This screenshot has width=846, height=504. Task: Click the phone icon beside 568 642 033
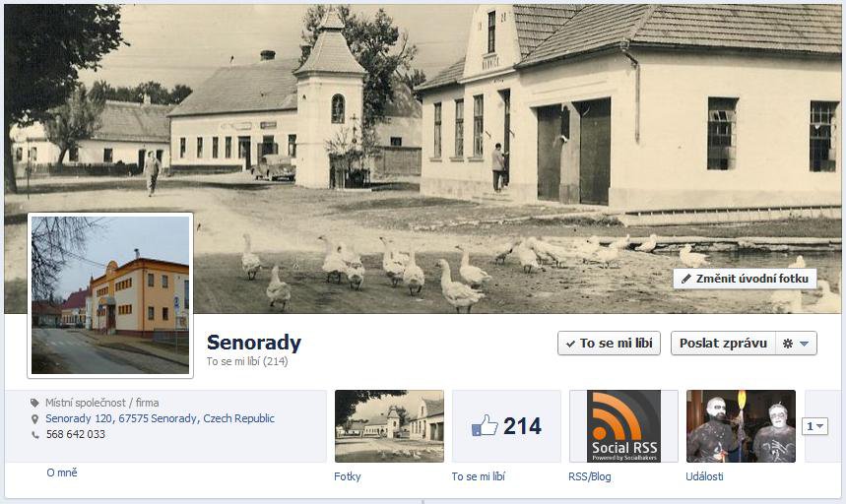click(x=35, y=434)
